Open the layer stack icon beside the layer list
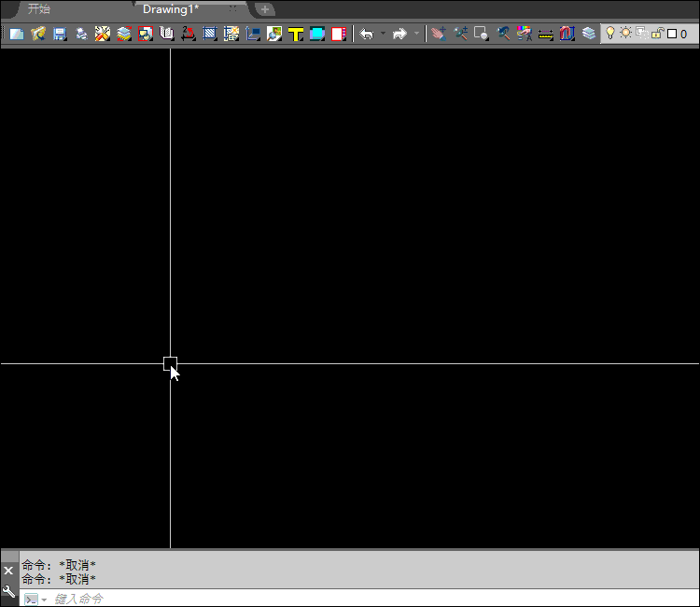Image resolution: width=700 pixels, height=607 pixels. 589,34
